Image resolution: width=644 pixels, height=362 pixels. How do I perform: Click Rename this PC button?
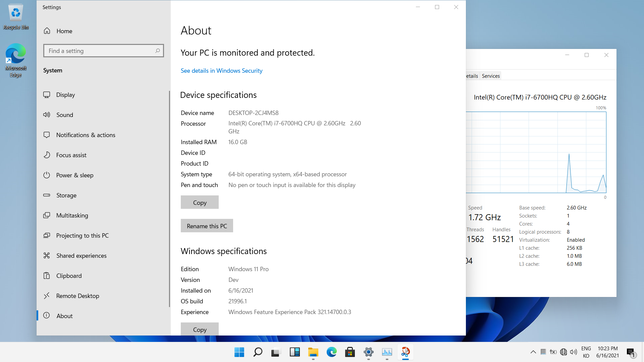pyautogui.click(x=207, y=226)
